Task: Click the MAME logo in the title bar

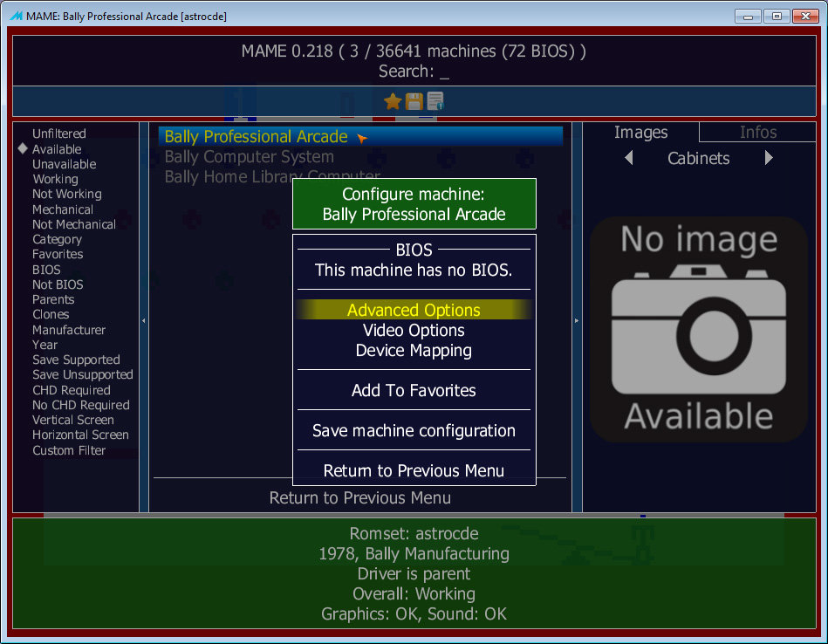Action: [x=17, y=16]
